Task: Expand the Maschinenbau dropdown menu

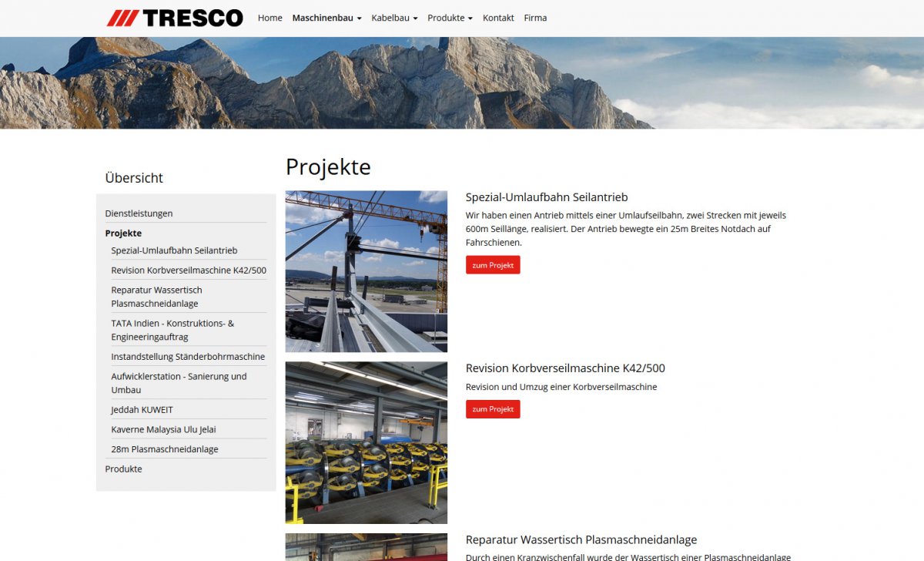Action: (x=326, y=18)
